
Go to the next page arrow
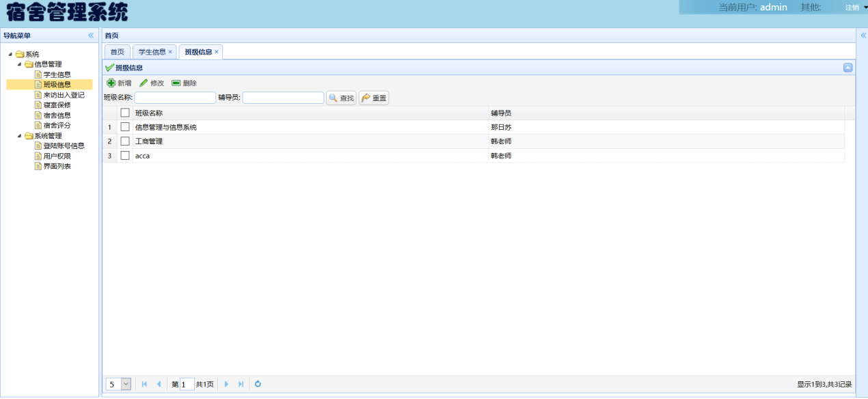[x=226, y=384]
